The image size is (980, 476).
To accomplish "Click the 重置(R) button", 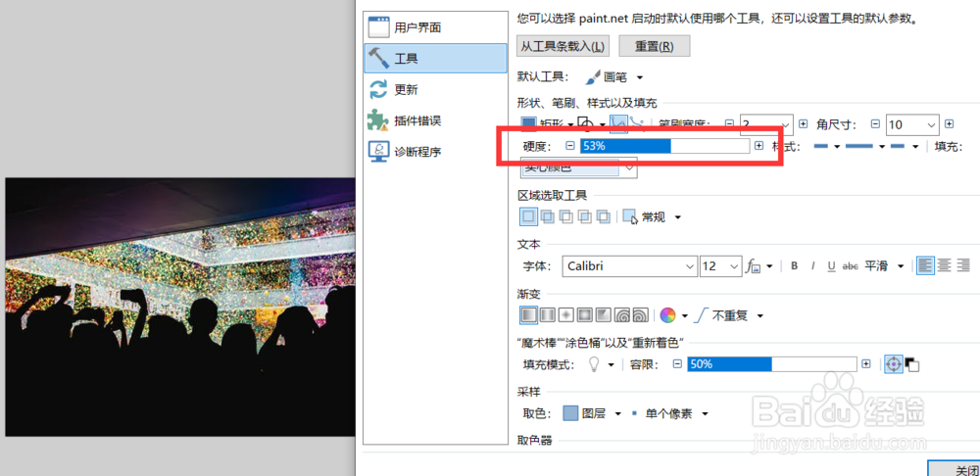I will 655,46.
